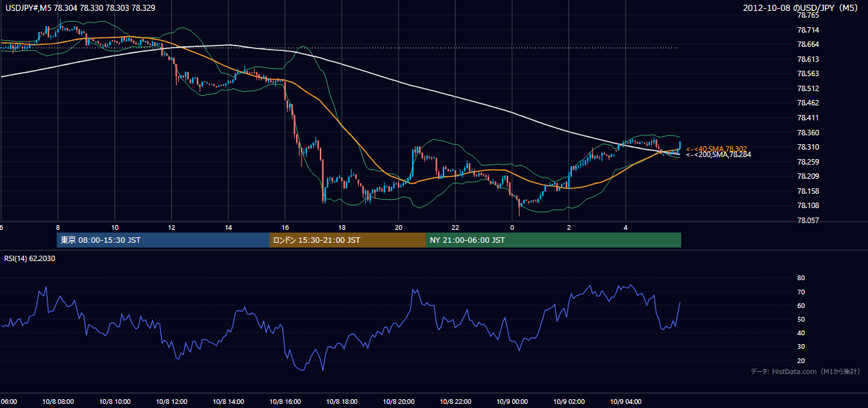
Task: Click the 78.563 price axis label
Action: pyautogui.click(x=808, y=74)
